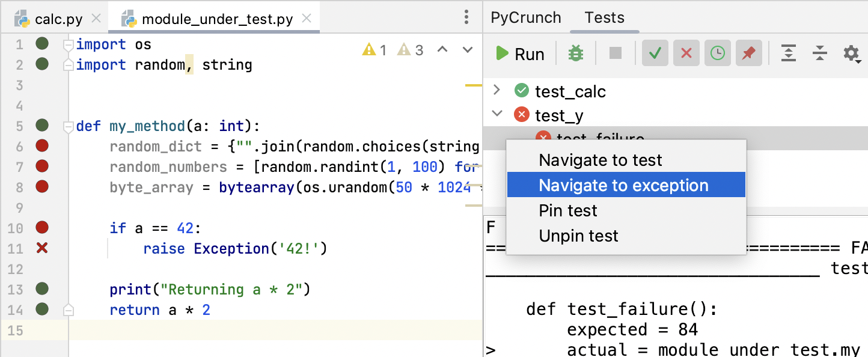Select test_calc in the tests tree
The image size is (868, 357).
point(570,91)
